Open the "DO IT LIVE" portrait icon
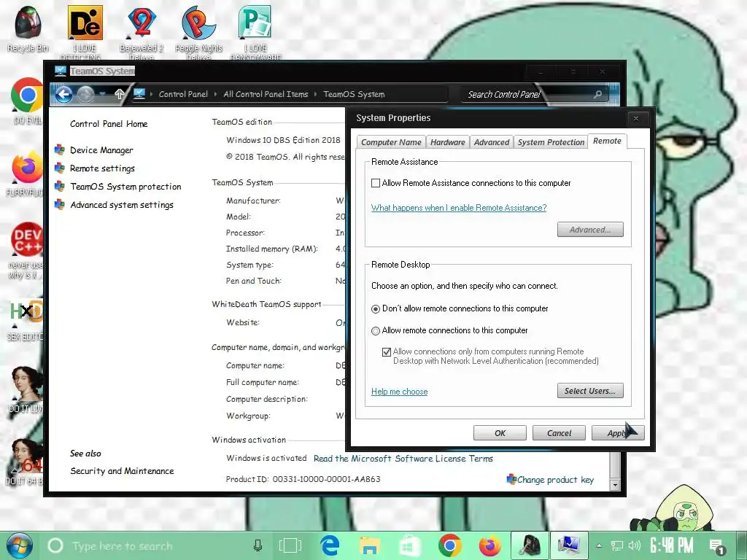 coord(26,389)
